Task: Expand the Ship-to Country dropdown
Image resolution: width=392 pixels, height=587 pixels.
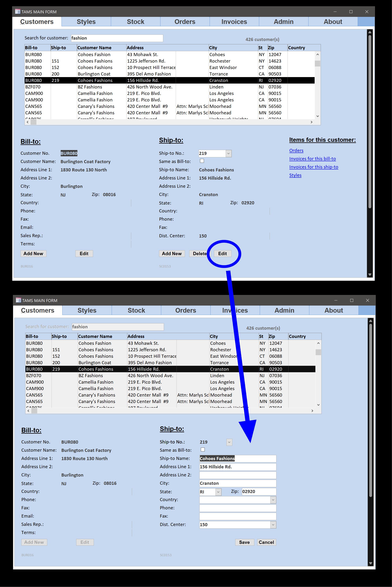Action: coord(273,500)
